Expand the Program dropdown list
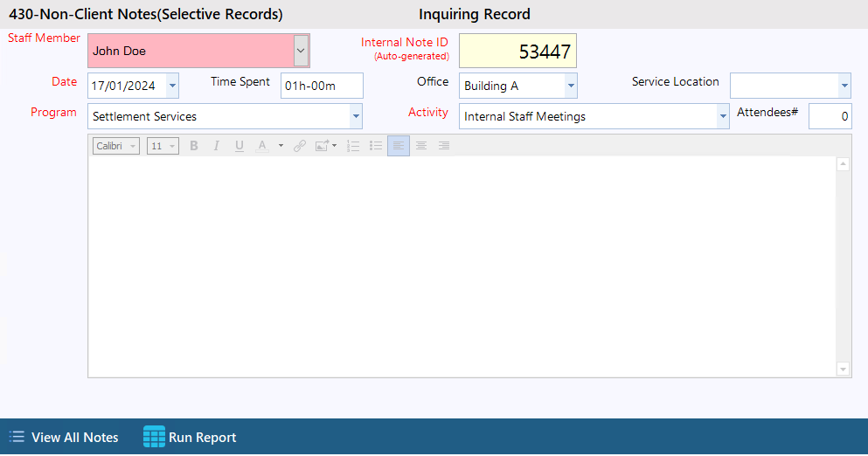 pos(356,116)
